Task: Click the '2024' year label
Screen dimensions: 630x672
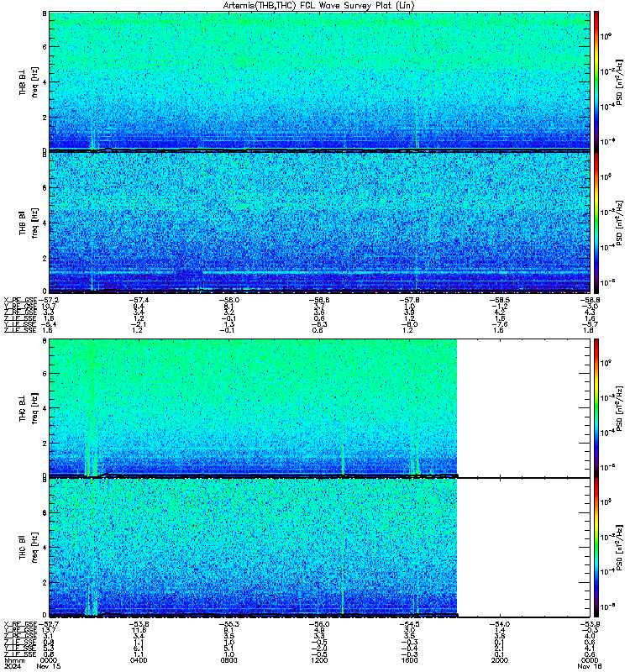Action: [13, 666]
